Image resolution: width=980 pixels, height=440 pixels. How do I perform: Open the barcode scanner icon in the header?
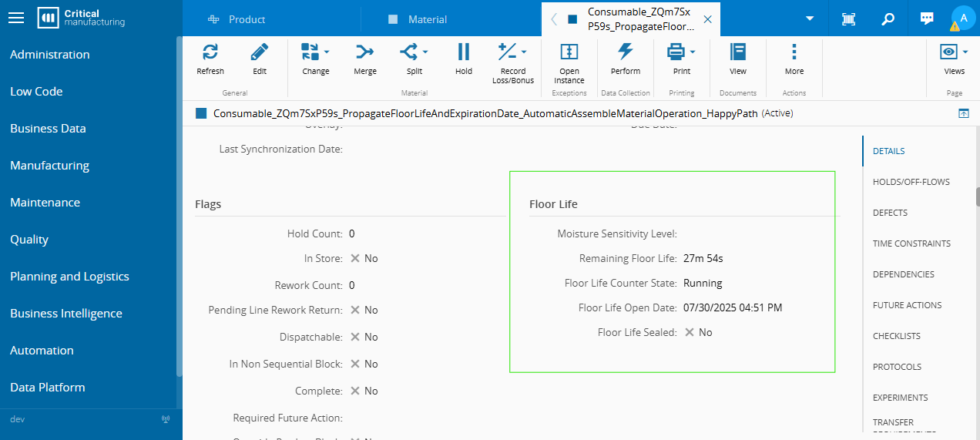pos(848,19)
